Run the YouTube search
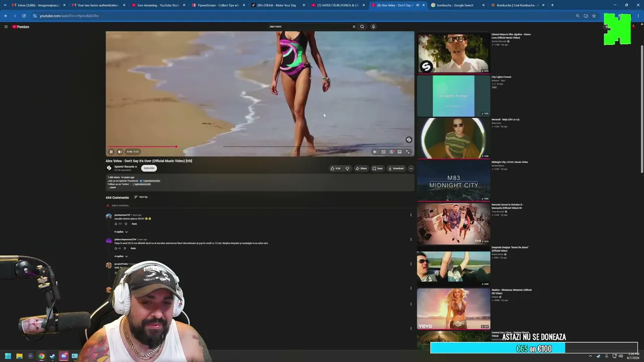This screenshot has height=362, width=644. 362,27
